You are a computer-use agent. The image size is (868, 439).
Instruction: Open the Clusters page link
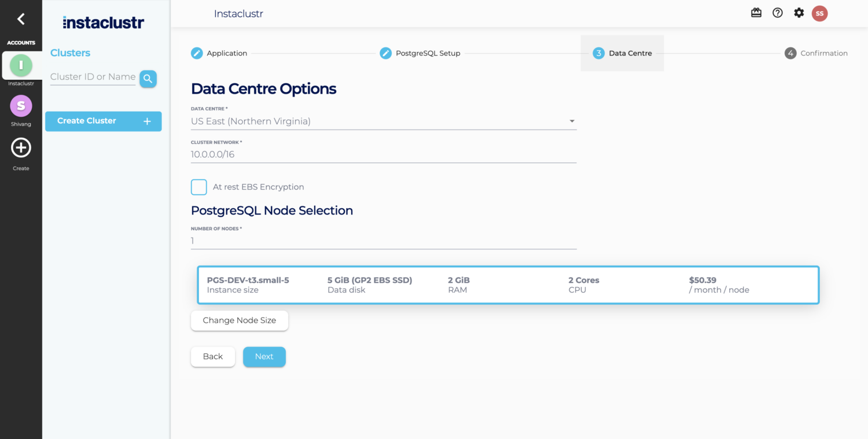pos(70,53)
